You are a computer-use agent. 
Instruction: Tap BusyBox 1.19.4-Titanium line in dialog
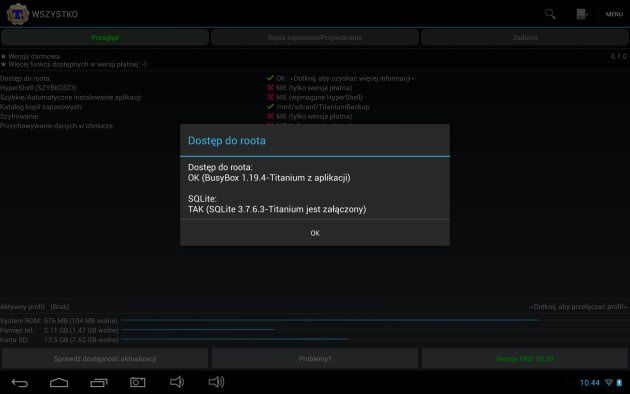269,178
